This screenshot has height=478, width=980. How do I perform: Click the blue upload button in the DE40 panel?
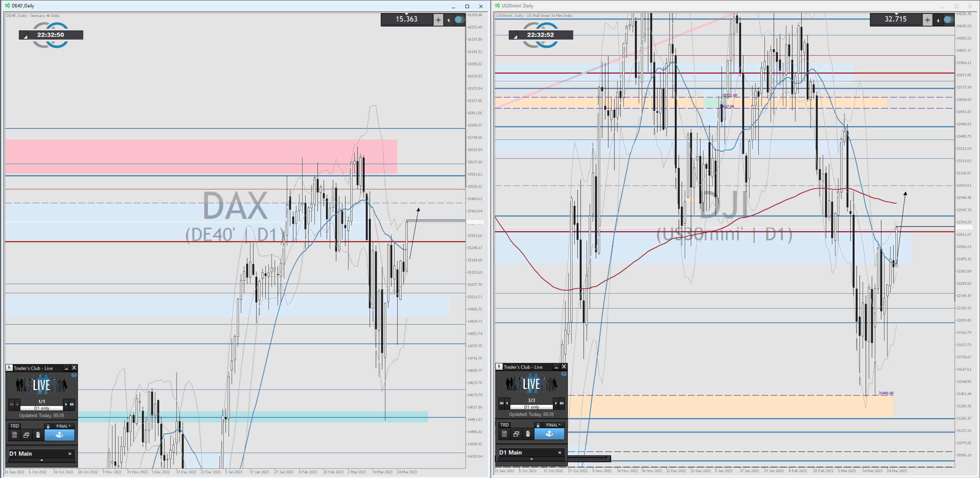point(59,435)
